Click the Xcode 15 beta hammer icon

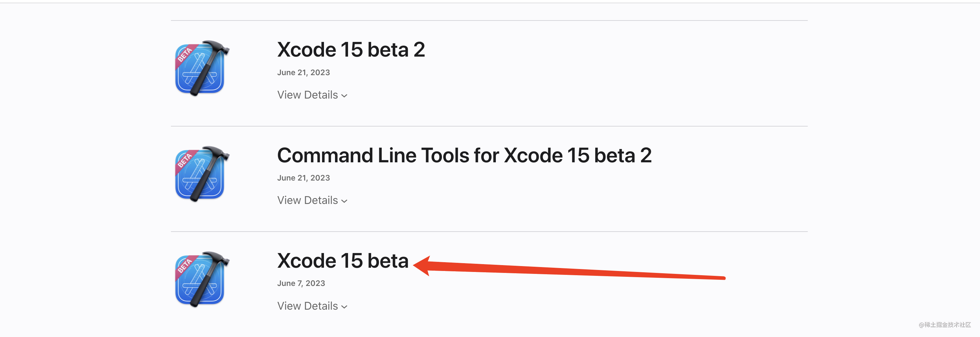point(202,279)
